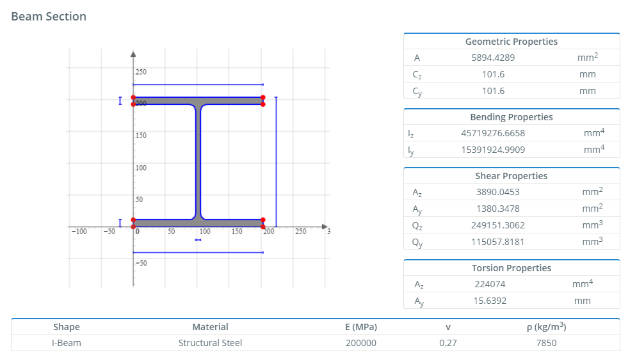Image resolution: width=637 pixels, height=364 pixels.
Task: Click the top flange of the I-beam
Action: coord(198,100)
